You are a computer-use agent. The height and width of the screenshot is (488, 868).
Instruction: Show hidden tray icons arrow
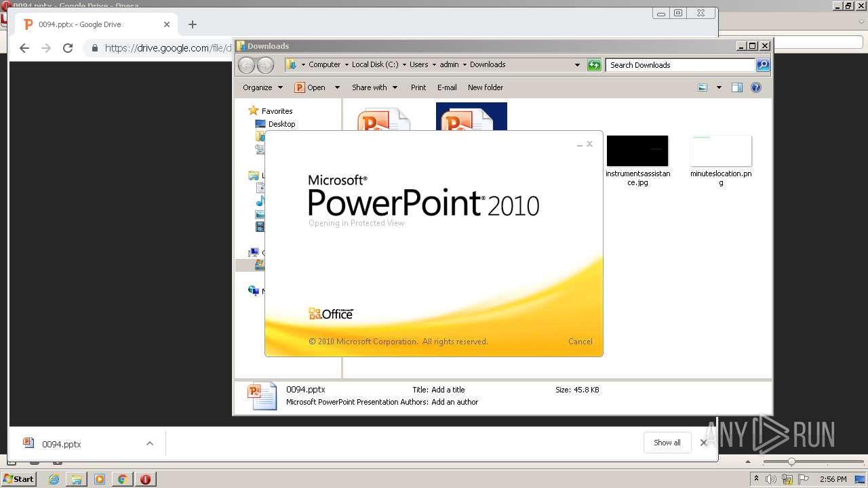tap(756, 479)
